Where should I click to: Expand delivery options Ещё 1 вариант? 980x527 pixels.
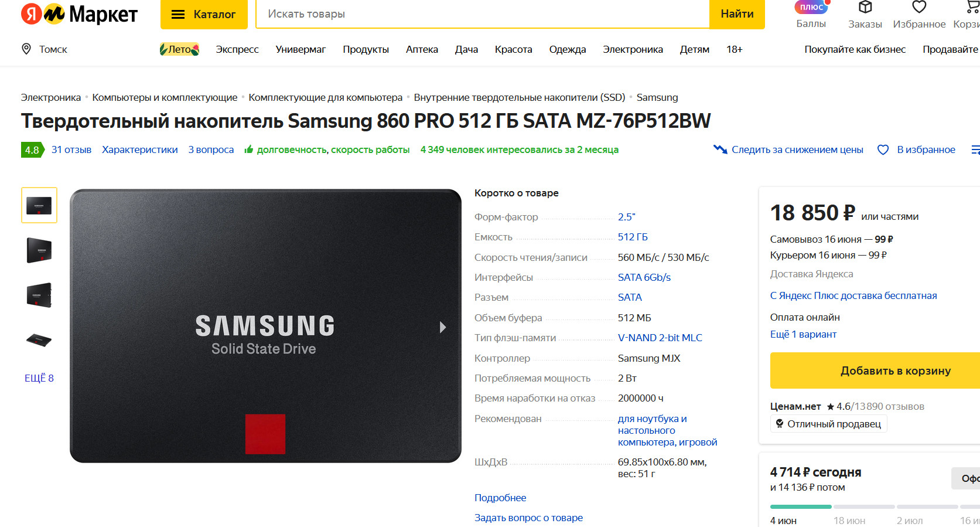point(803,334)
